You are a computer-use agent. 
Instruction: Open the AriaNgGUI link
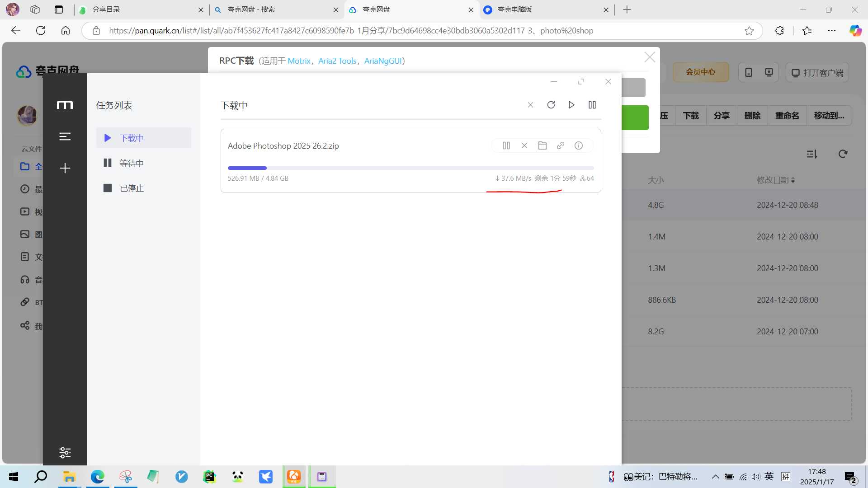[383, 61]
